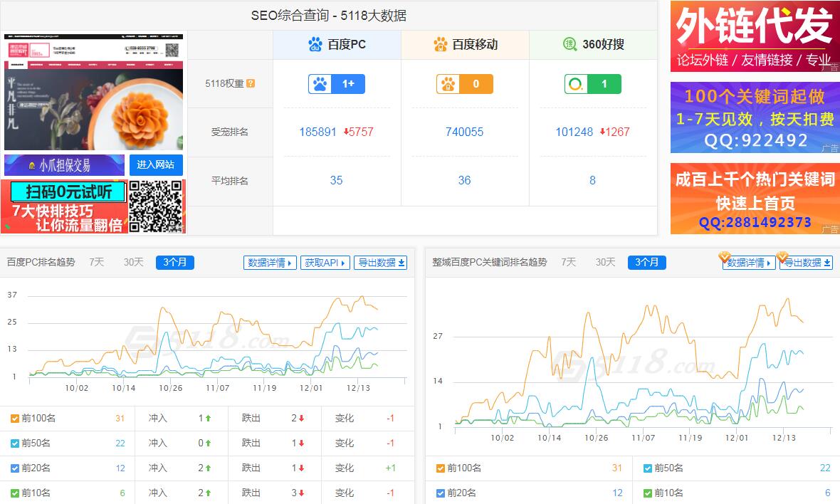The width and height of the screenshot is (840, 504).
Task: Click the 前10名 count 6 in left table
Action: click(122, 493)
